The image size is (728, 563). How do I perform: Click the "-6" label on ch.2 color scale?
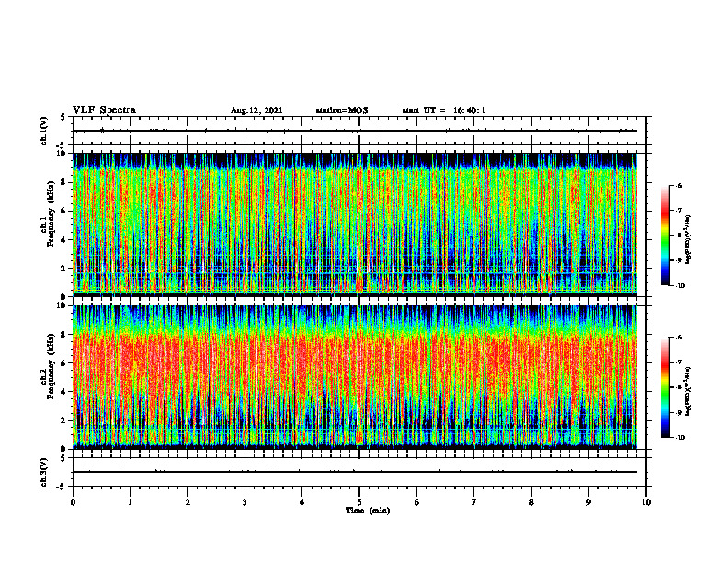click(x=678, y=338)
